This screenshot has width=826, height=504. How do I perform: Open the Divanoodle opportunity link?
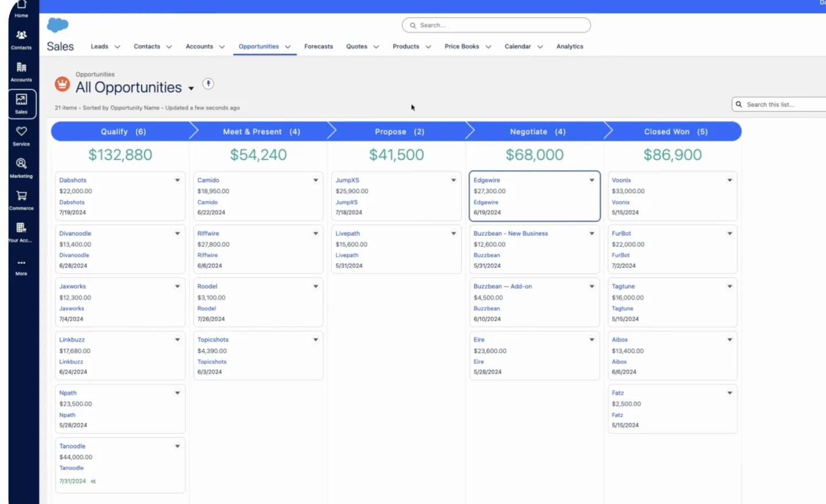(75, 233)
